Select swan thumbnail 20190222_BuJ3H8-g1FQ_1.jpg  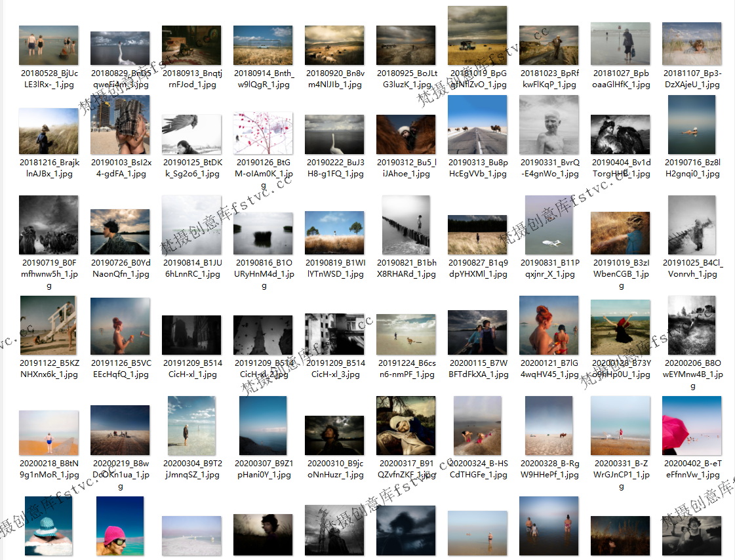click(x=334, y=134)
